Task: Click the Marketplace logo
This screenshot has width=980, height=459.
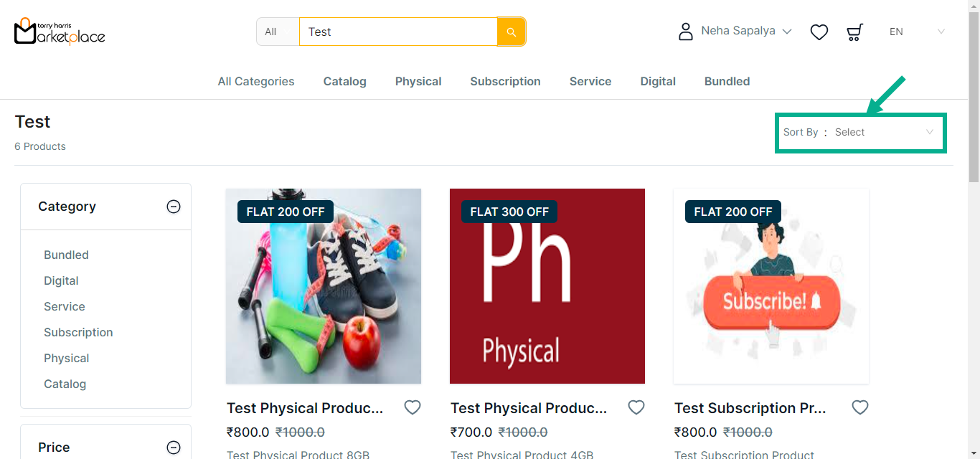Action: [60, 32]
